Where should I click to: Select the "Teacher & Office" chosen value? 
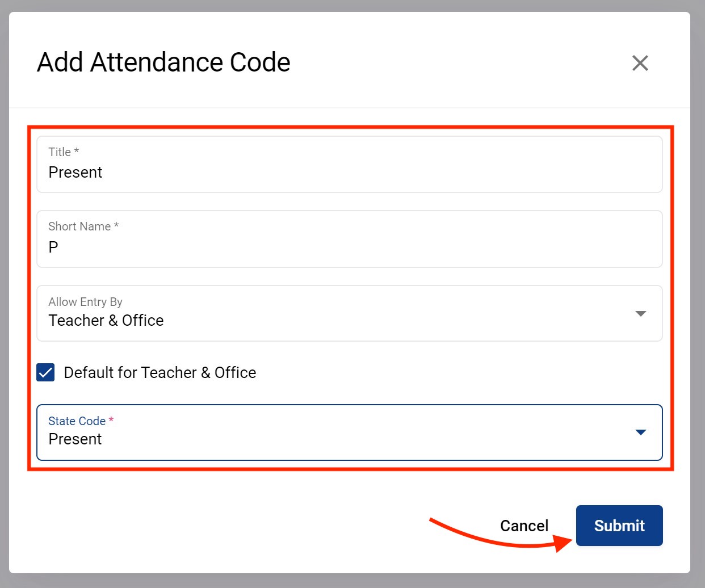pos(106,321)
